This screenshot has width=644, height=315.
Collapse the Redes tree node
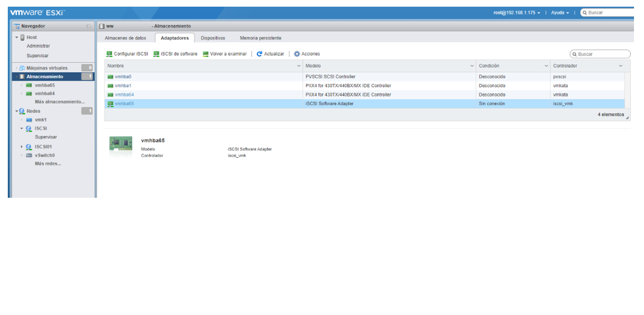coord(17,111)
